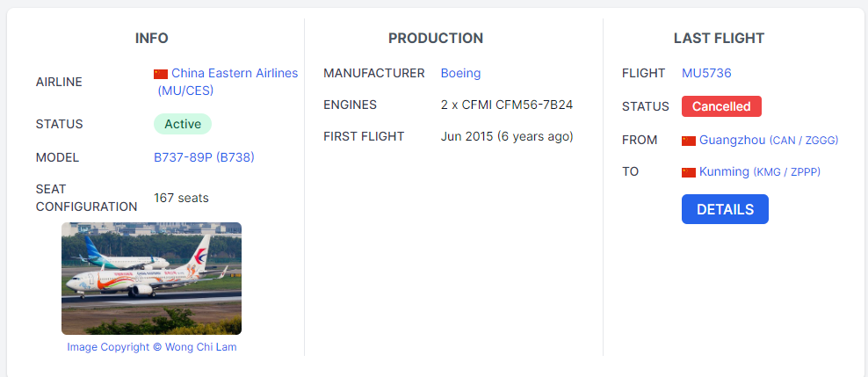Open the China Eastern Airlines link
868x377 pixels.
tap(235, 74)
